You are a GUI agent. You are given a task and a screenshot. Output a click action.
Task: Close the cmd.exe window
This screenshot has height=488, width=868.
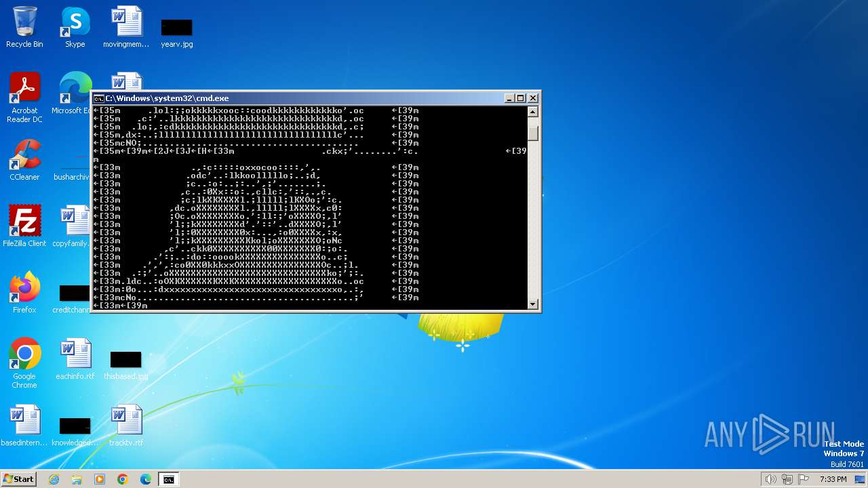coord(533,98)
